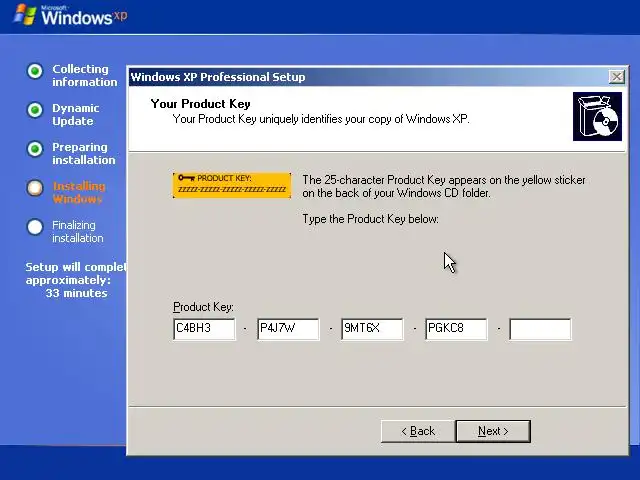
Task: Select the C4BH3 product key field
Action: (204, 329)
